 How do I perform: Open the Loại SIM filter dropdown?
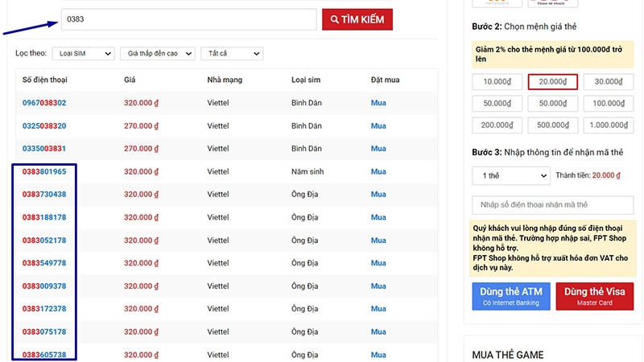pyautogui.click(x=84, y=53)
